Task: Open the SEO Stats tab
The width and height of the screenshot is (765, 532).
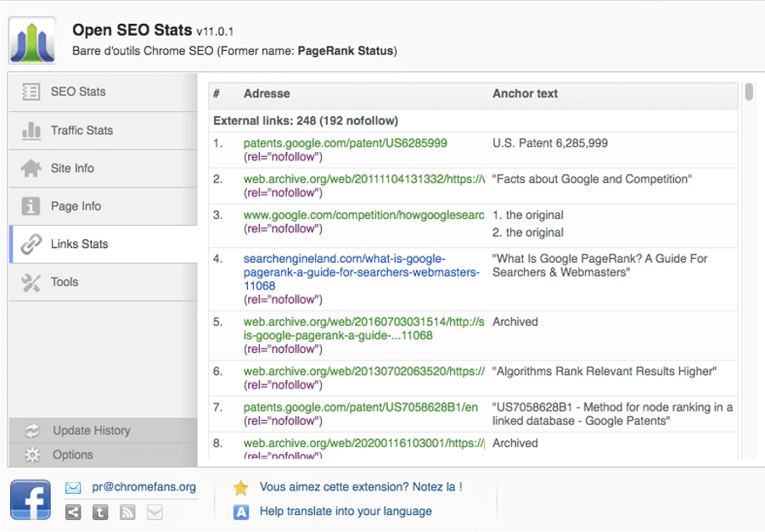Action: [x=104, y=92]
